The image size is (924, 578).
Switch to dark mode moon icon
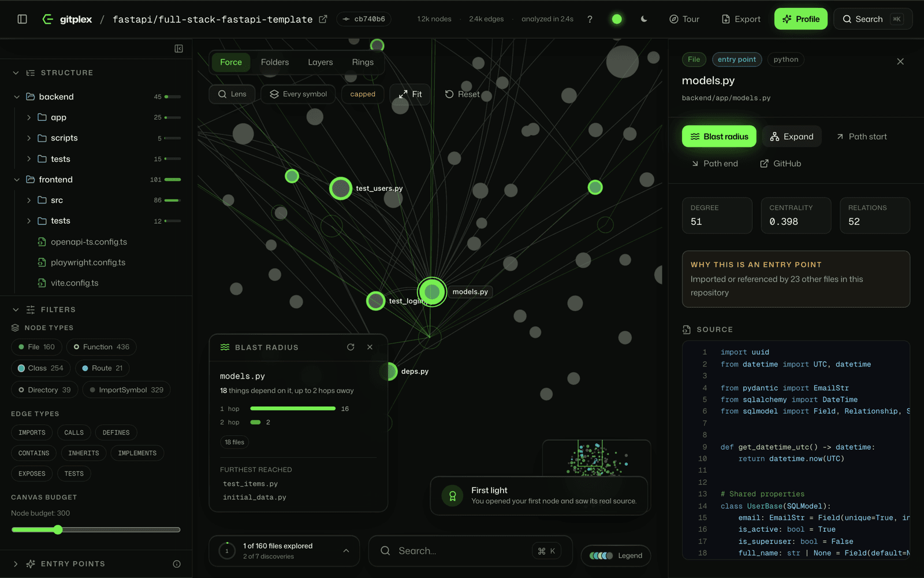point(644,19)
